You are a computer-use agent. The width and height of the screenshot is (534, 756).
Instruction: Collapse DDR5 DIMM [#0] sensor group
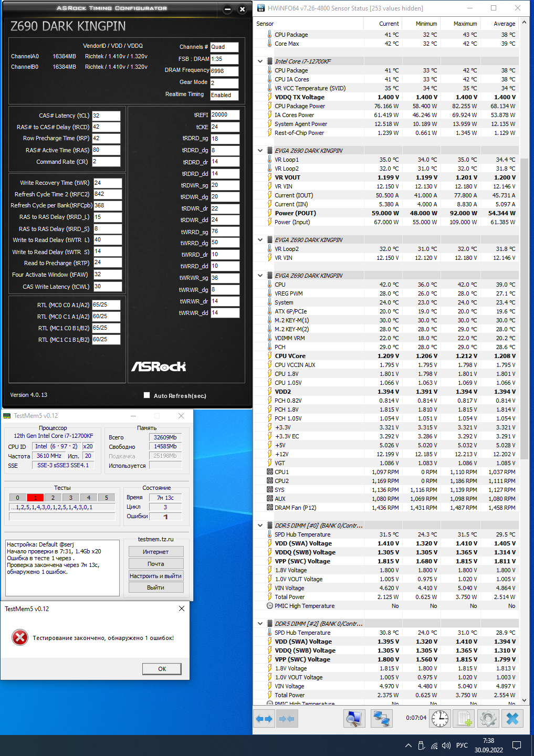(x=260, y=526)
